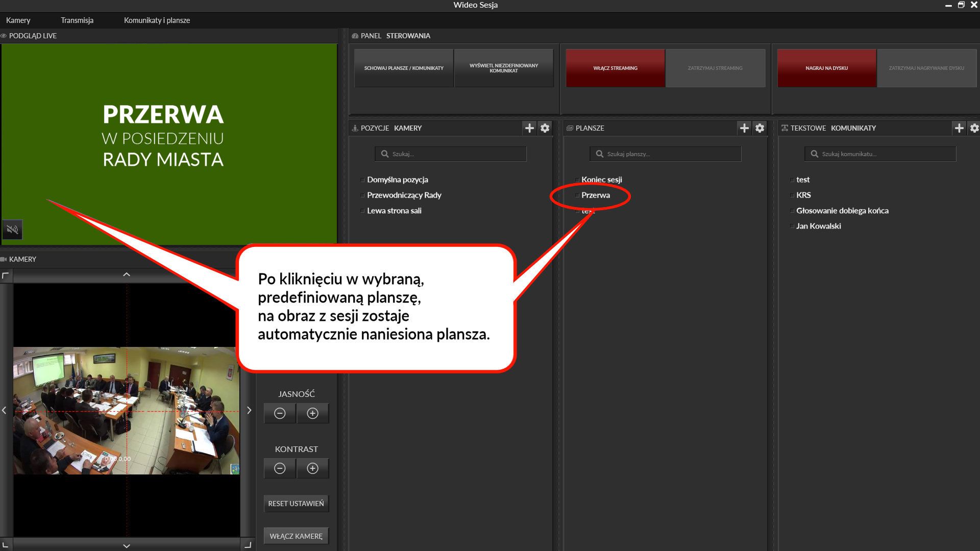Toggle the Koniec sesji plansza item
This screenshot has width=980, height=551.
[x=601, y=180]
